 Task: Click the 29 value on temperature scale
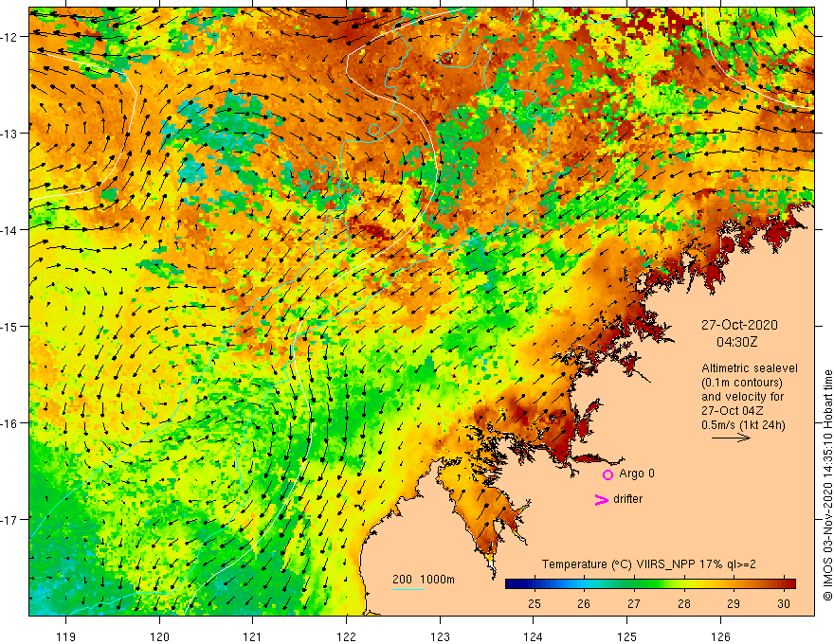[x=733, y=603]
